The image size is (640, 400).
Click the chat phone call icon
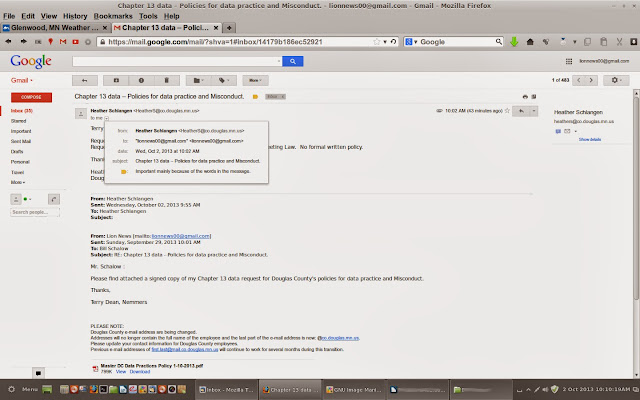coord(54,199)
